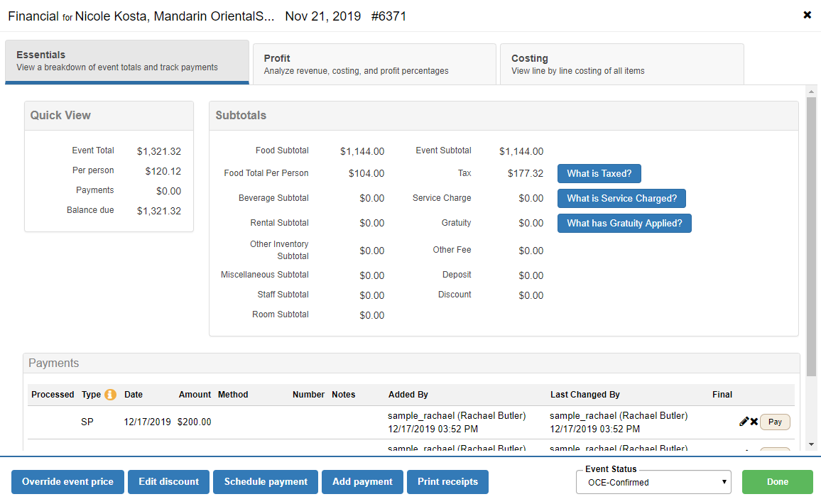Image resolution: width=821 pixels, height=504 pixels.
Task: Open the Event Status dropdown
Action: tap(653, 482)
